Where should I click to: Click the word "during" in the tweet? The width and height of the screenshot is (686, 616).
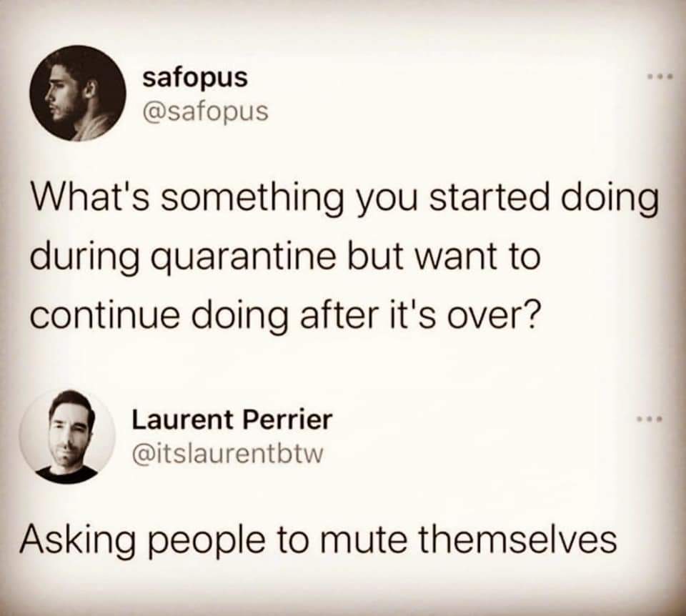87,259
